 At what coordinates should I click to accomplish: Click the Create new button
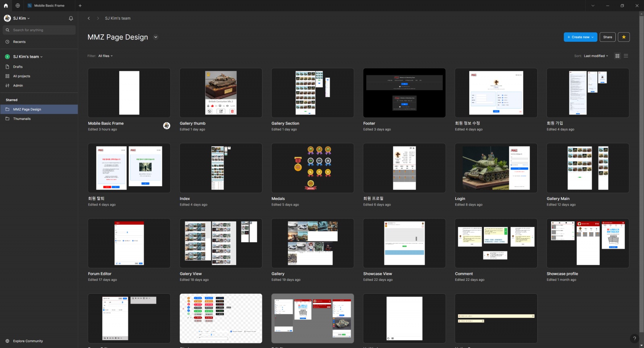coord(580,37)
